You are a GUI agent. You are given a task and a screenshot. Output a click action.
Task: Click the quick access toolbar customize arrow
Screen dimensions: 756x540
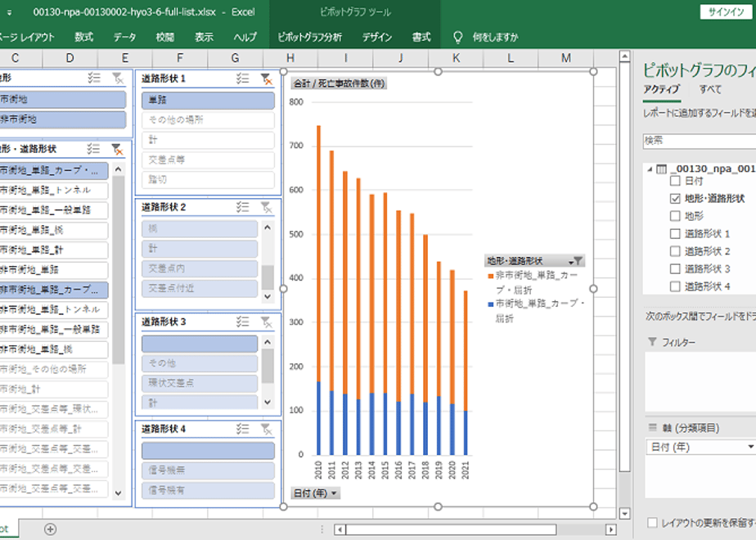(x=9, y=12)
